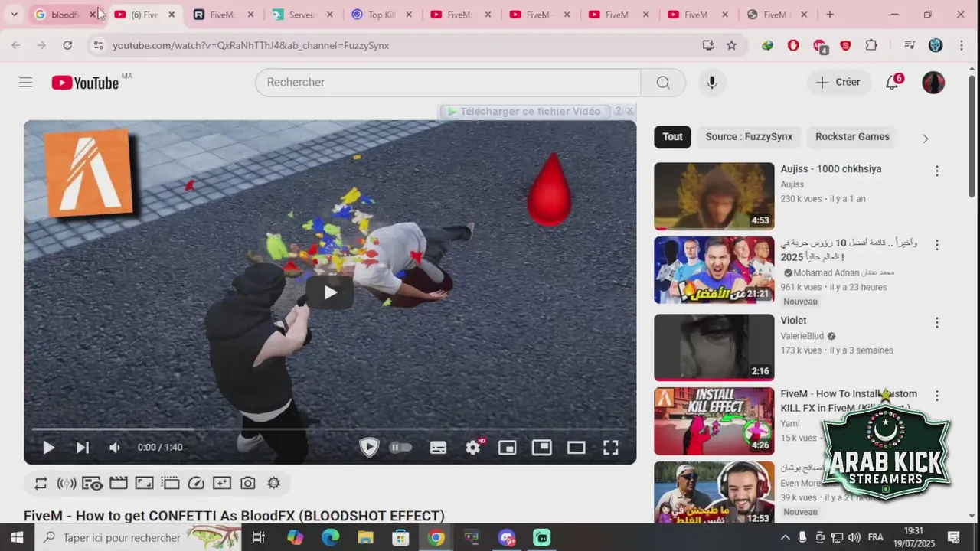Image resolution: width=980 pixels, height=551 pixels.
Task: Close the download video overlay bar
Action: 630,112
